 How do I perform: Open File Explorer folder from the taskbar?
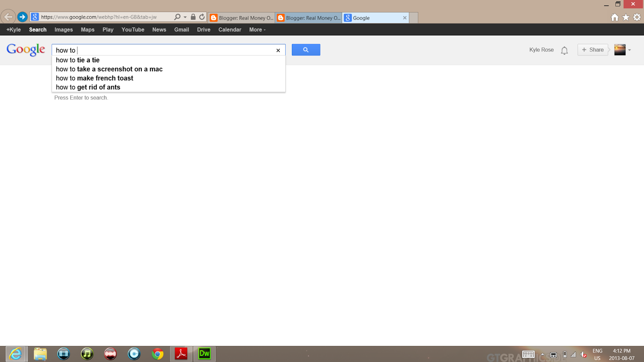coord(40,354)
